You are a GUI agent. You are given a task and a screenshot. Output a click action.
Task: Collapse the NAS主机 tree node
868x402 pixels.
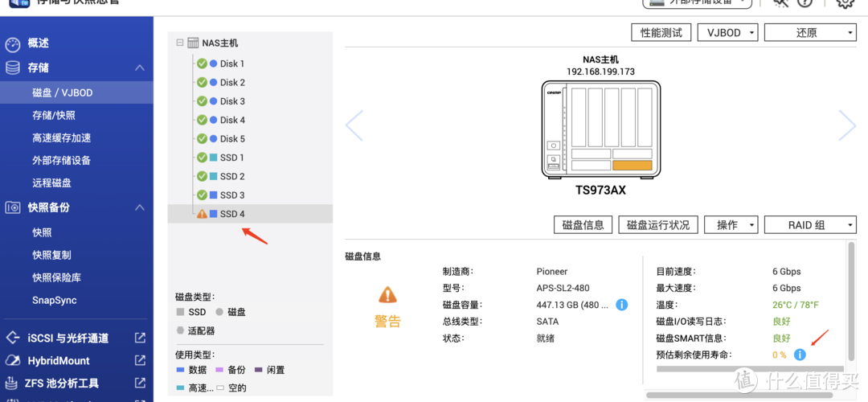[179, 43]
